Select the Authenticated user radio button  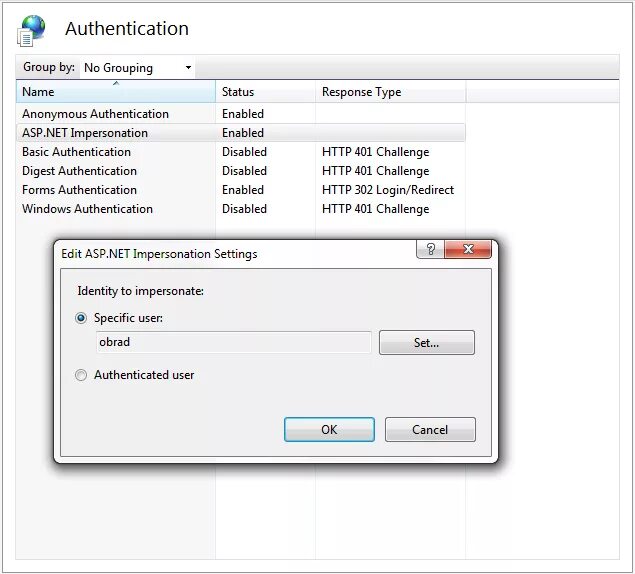click(81, 375)
